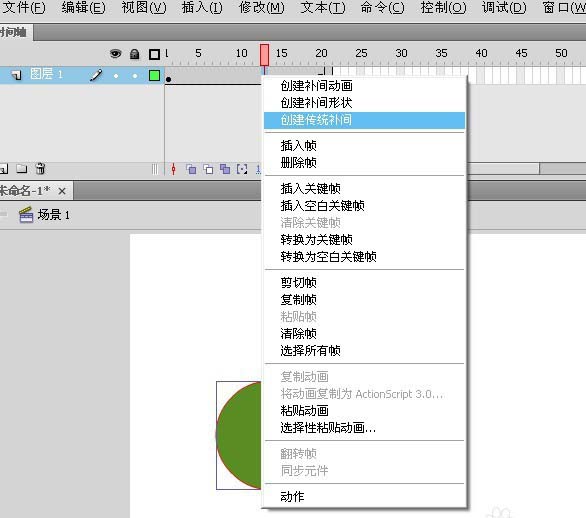Click first keyframe dot in 图层 1
This screenshot has height=518, width=586.
pos(169,79)
